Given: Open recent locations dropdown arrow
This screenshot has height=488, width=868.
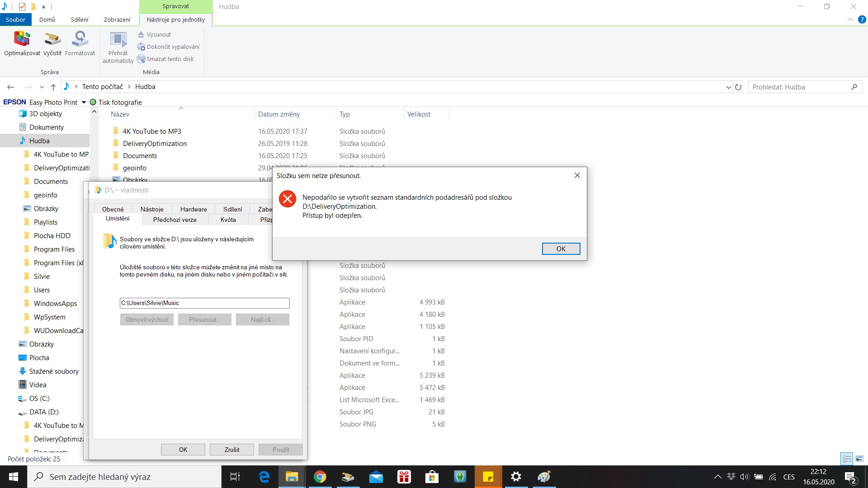Looking at the screenshot, I should pos(42,87).
